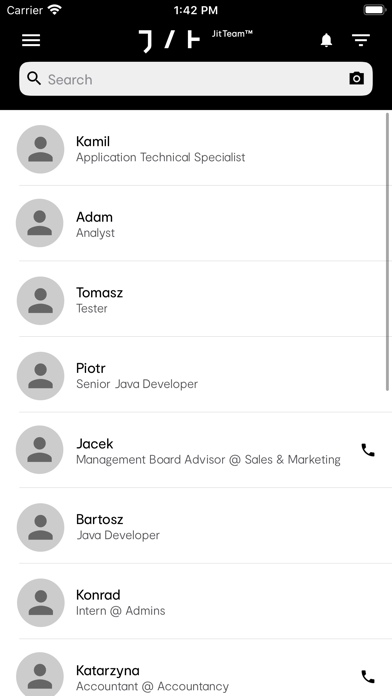The height and width of the screenshot is (696, 392).
Task: Select Bartosz Java Developer entry
Action: click(x=196, y=526)
